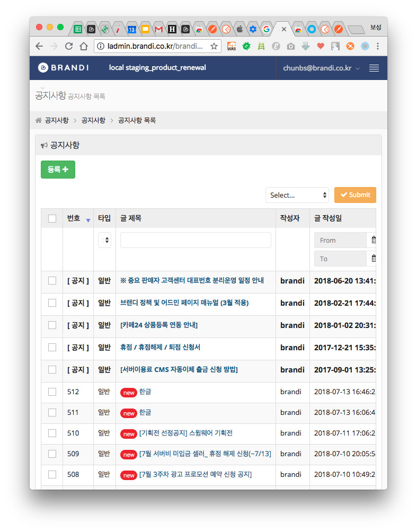Image resolution: width=417 pixels, height=532 pixels.
Task: Open the 타입 filter dropdown
Action: [x=104, y=240]
